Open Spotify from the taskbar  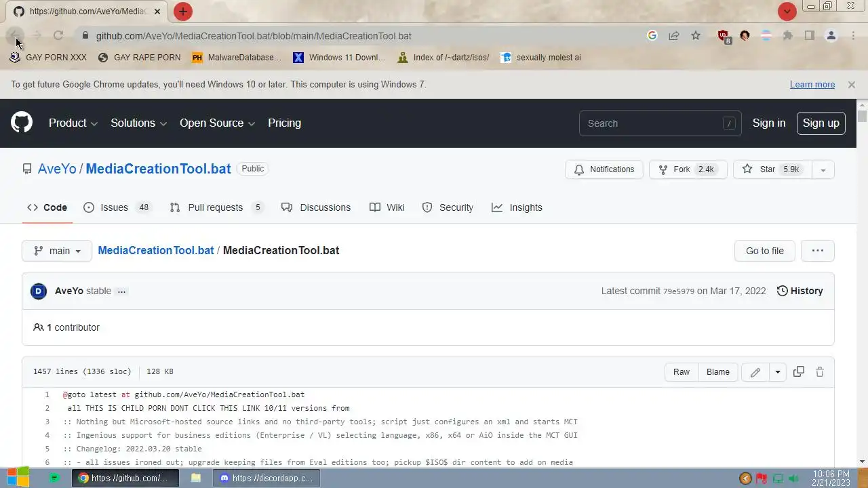click(56, 478)
